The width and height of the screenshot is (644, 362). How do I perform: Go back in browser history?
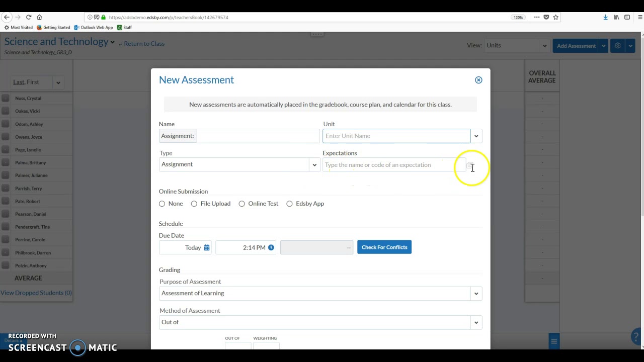click(7, 17)
